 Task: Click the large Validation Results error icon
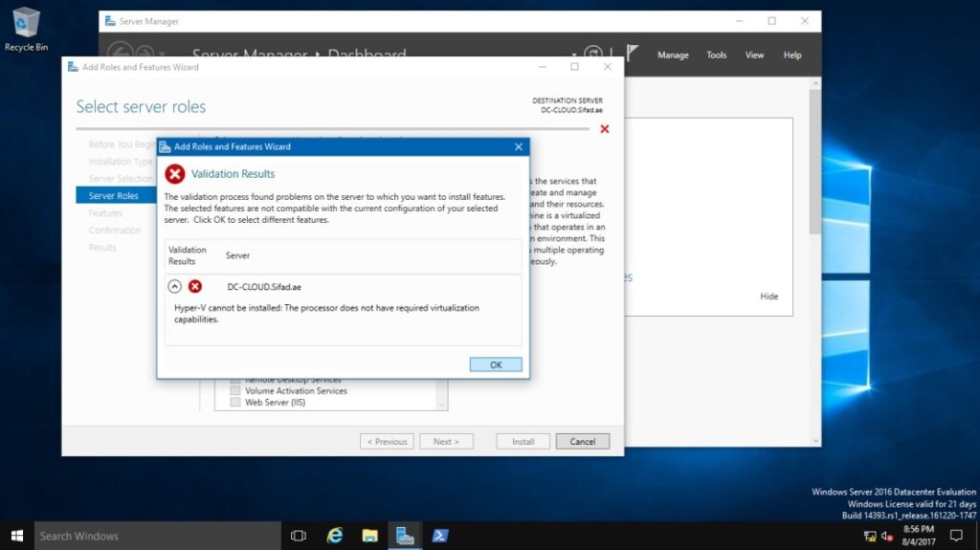tap(175, 174)
